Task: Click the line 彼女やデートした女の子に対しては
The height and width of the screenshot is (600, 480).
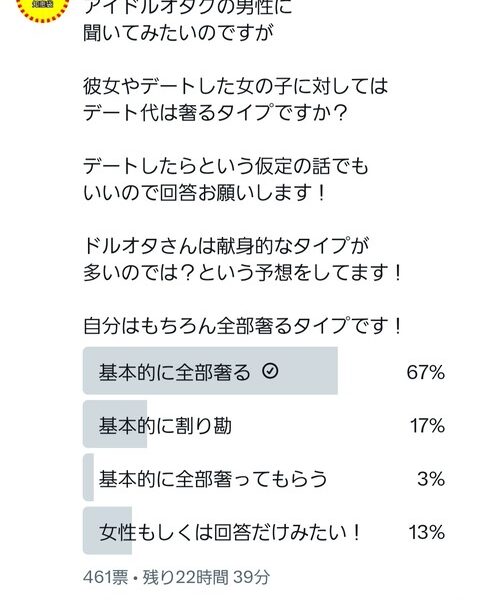Action: (235, 86)
